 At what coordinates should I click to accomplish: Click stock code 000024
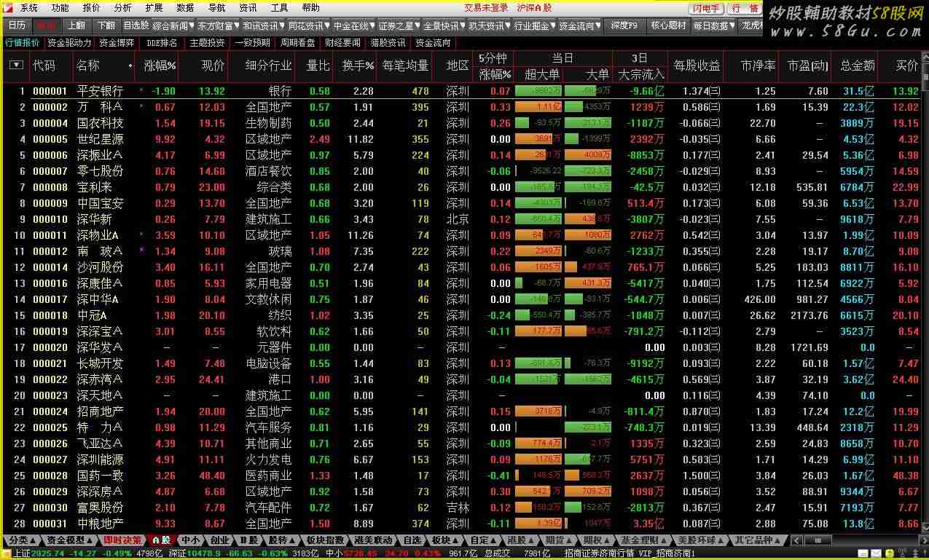tap(50, 411)
